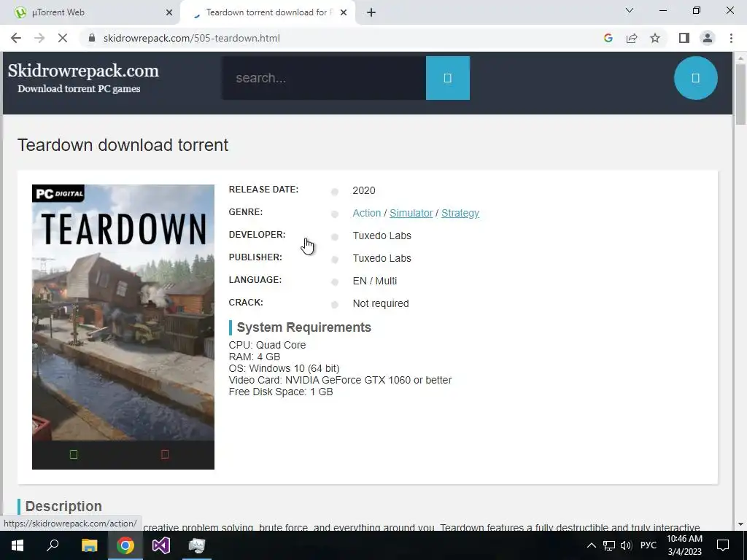The width and height of the screenshot is (747, 560).
Task: Click the 'Teardown download torrent' page title
Action: pyautogui.click(x=123, y=145)
